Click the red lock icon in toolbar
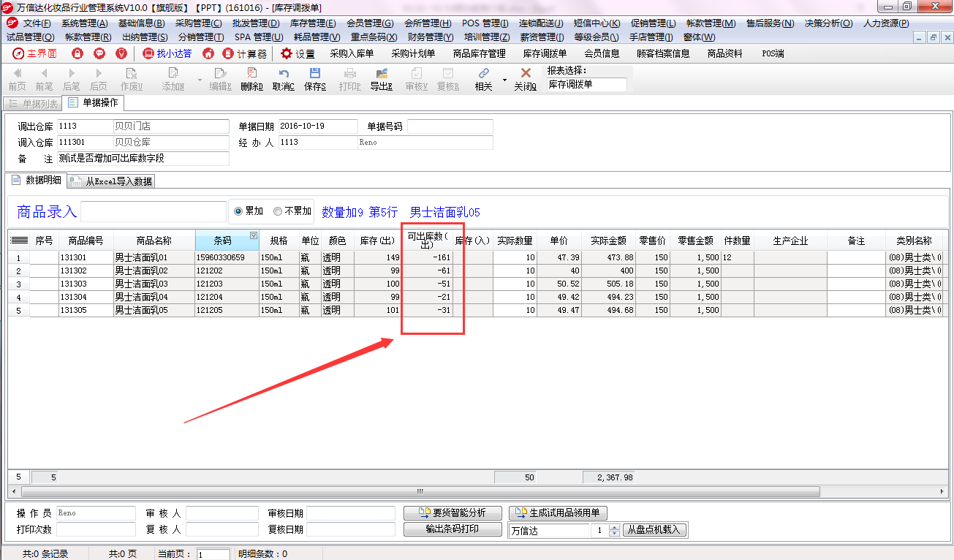 (77, 53)
